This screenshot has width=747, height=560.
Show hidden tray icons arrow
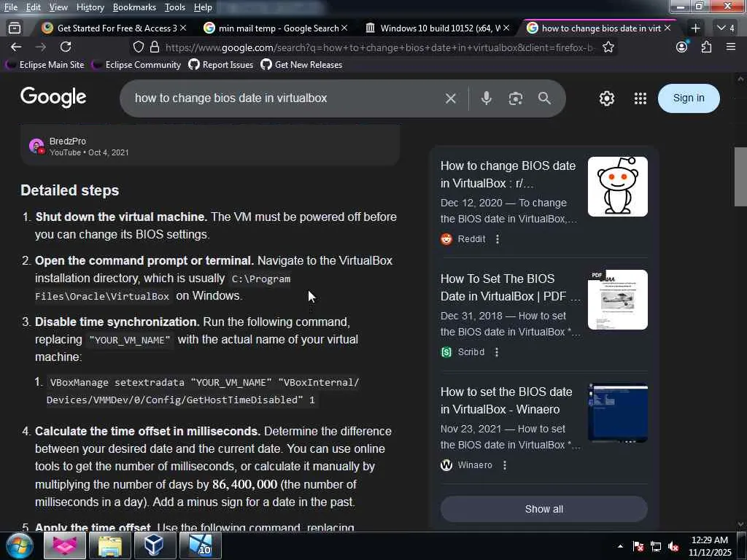(x=620, y=547)
